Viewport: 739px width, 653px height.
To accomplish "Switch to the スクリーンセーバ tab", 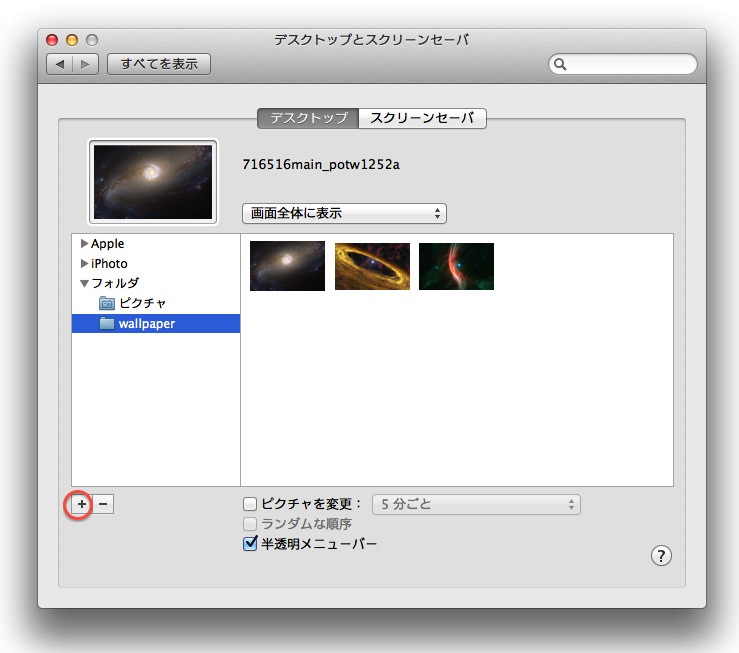I will (x=422, y=118).
